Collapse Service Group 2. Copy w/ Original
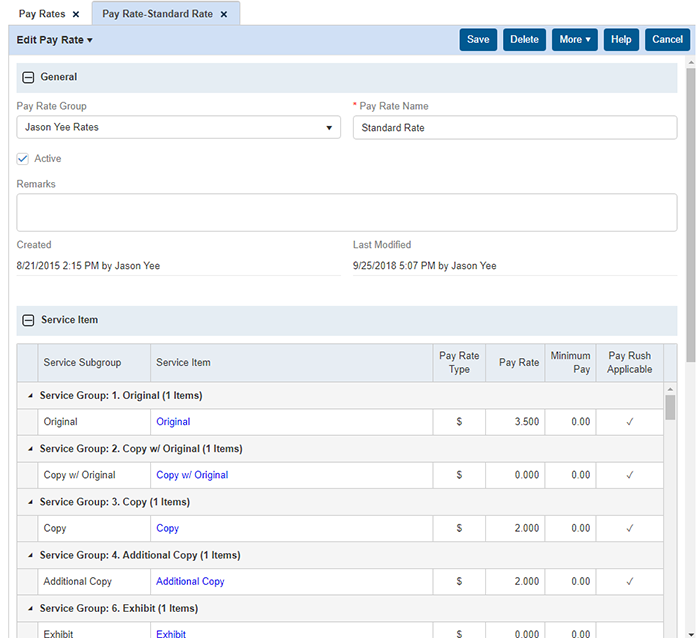The height and width of the screenshot is (638, 700). pyautogui.click(x=30, y=449)
